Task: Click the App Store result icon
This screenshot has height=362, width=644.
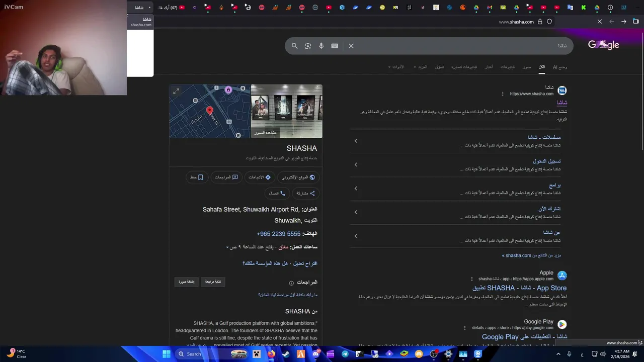Action: pos(562,276)
